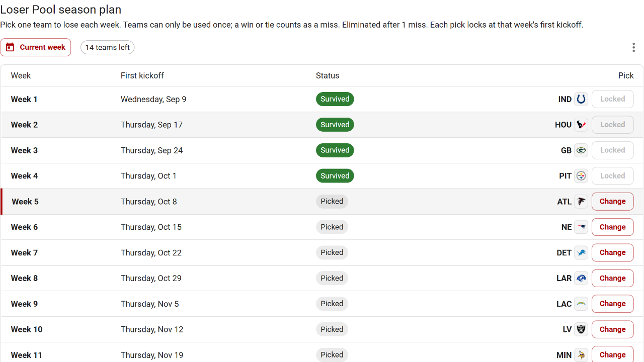Click the 'Wednesday, Sep 9' kickoff date
This screenshot has width=644, height=362.
coord(153,99)
